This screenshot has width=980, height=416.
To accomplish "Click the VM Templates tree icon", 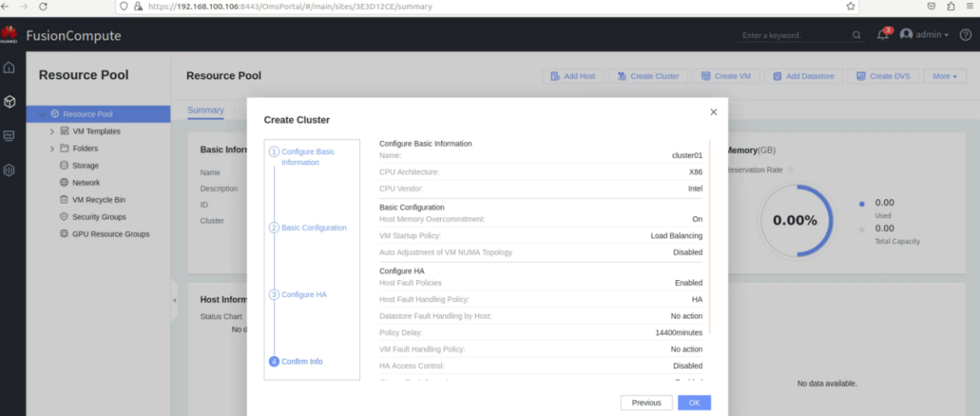I will [64, 131].
